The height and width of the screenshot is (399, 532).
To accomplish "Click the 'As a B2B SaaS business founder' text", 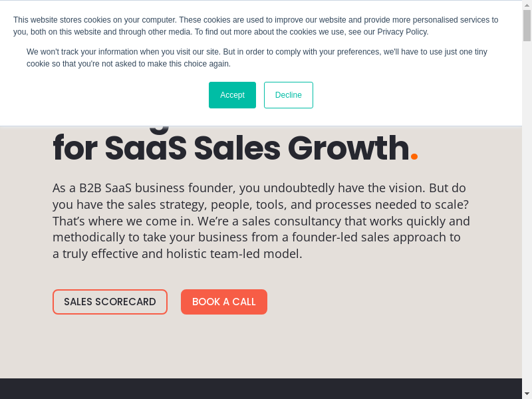I will click(x=166, y=188).
